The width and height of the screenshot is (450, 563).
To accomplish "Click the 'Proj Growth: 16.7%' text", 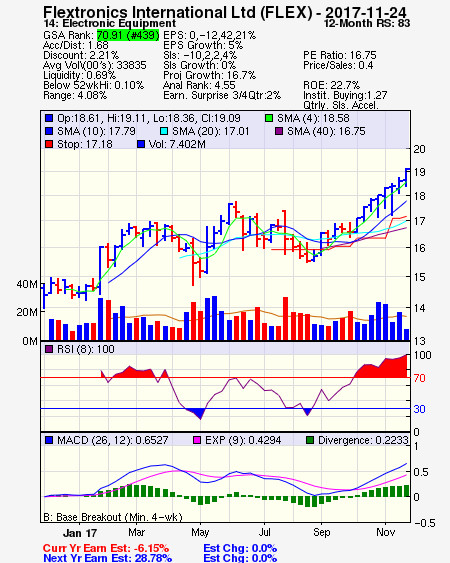I will tap(210, 75).
